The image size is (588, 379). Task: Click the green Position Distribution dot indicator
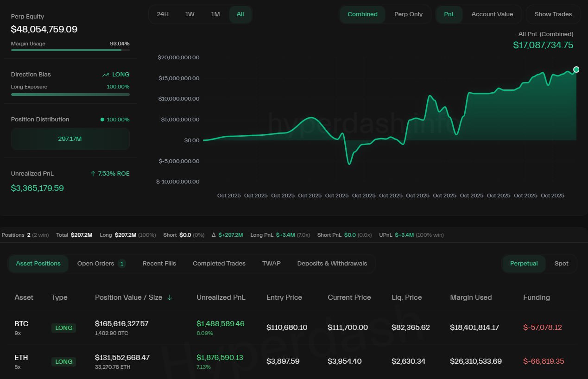click(102, 120)
